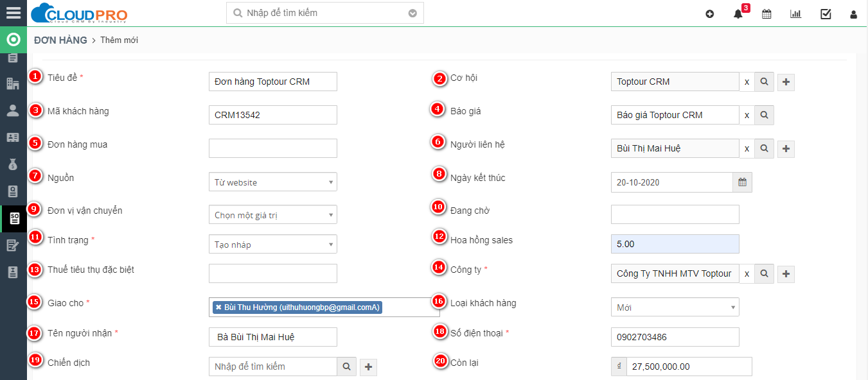Open the SO sales order sidebar icon
This screenshot has height=380, width=868.
[x=13, y=219]
